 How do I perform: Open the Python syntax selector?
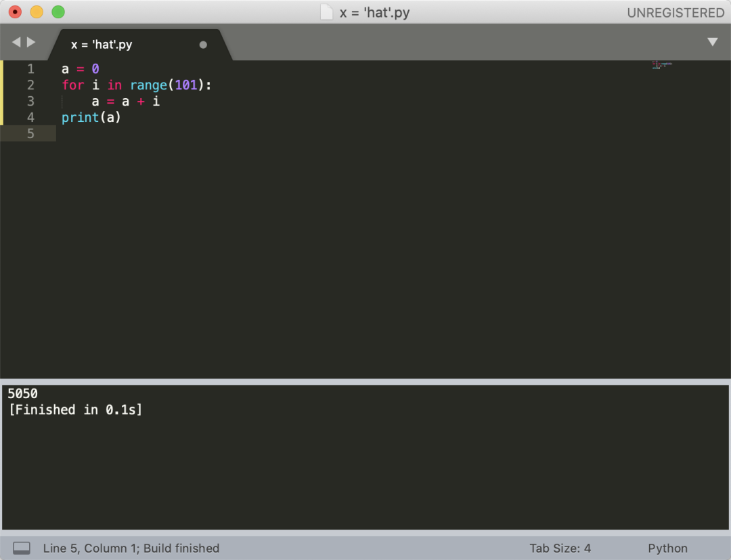click(667, 548)
